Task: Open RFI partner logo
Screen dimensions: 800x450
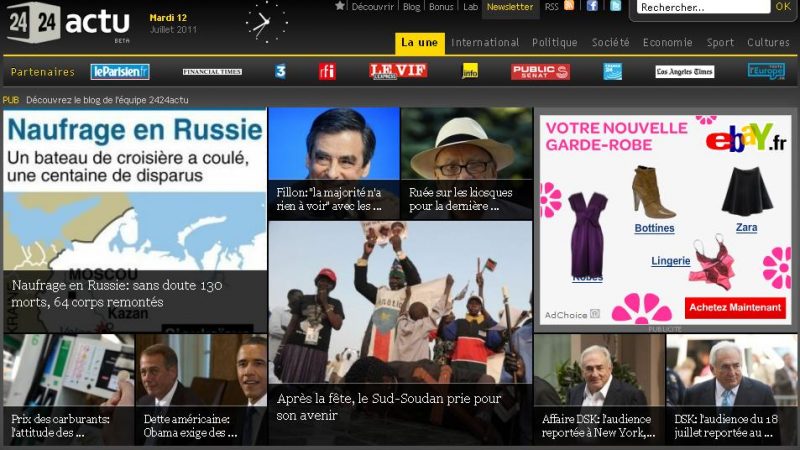Action: [x=327, y=71]
